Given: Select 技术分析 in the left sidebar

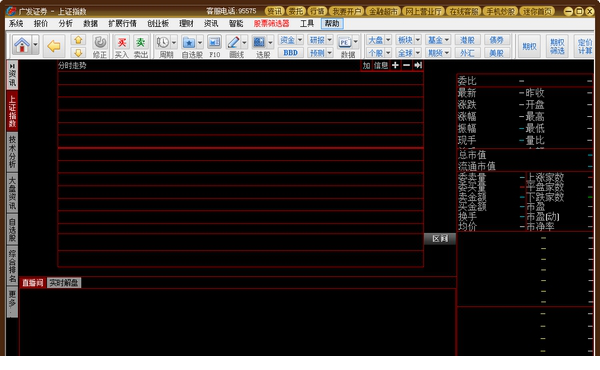Looking at the screenshot, I should tap(12, 152).
